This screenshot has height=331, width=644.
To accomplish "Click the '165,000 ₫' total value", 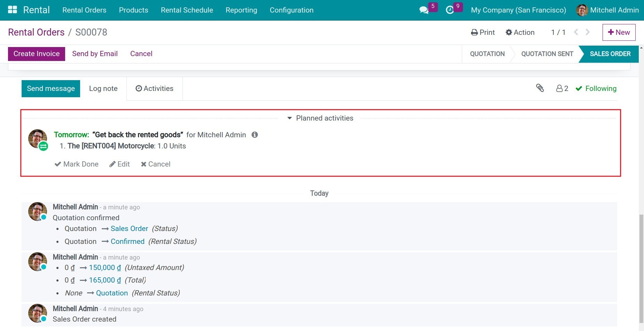I will point(105,280).
